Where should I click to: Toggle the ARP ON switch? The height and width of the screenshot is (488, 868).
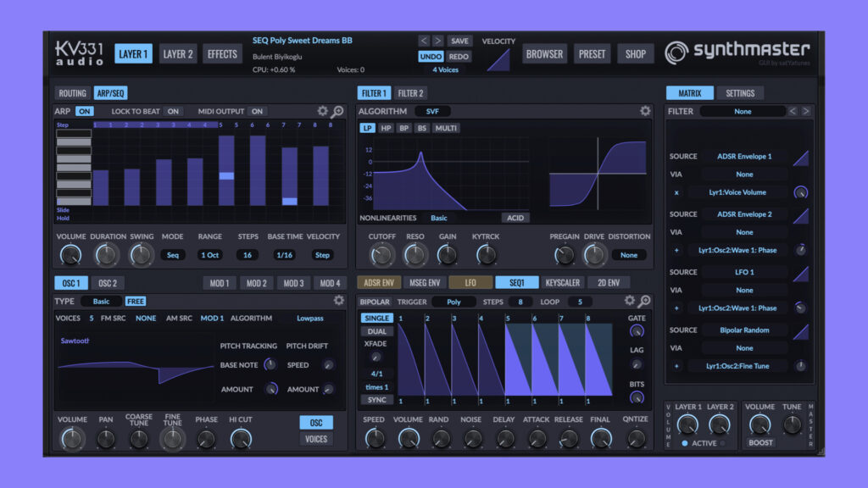[x=84, y=111]
